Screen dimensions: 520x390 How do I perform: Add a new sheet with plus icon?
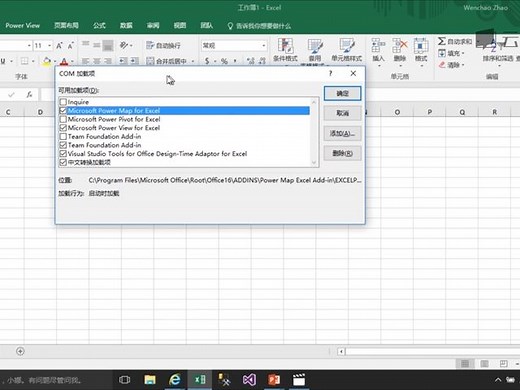click(20, 351)
